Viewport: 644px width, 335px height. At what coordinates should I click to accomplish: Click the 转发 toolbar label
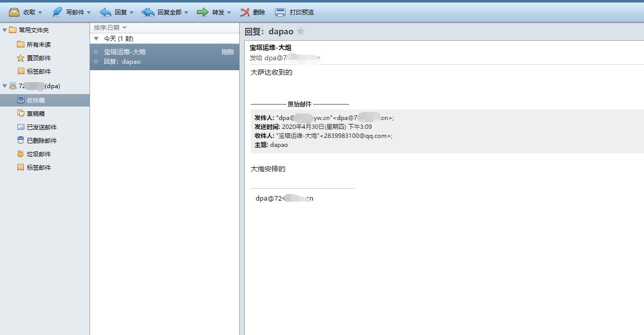click(218, 12)
